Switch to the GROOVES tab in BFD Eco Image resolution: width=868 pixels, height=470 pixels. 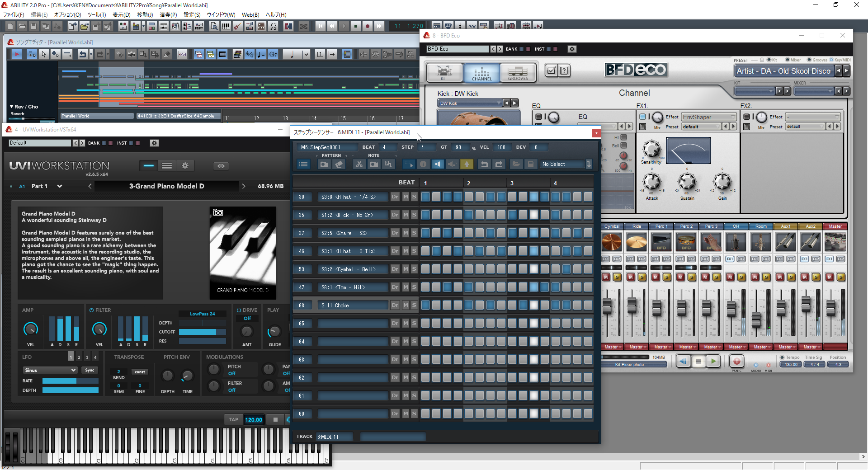click(518, 72)
